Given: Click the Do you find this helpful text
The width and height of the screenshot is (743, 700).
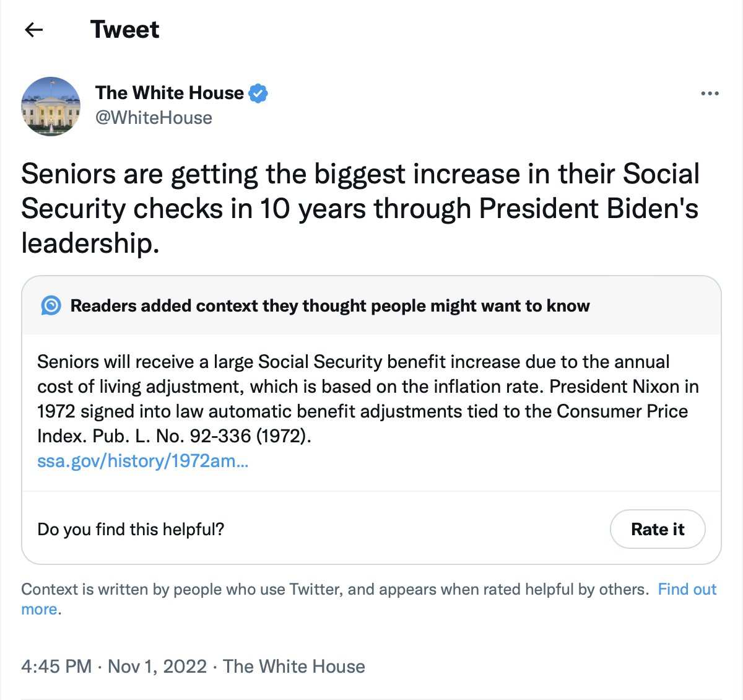Looking at the screenshot, I should coord(131,529).
